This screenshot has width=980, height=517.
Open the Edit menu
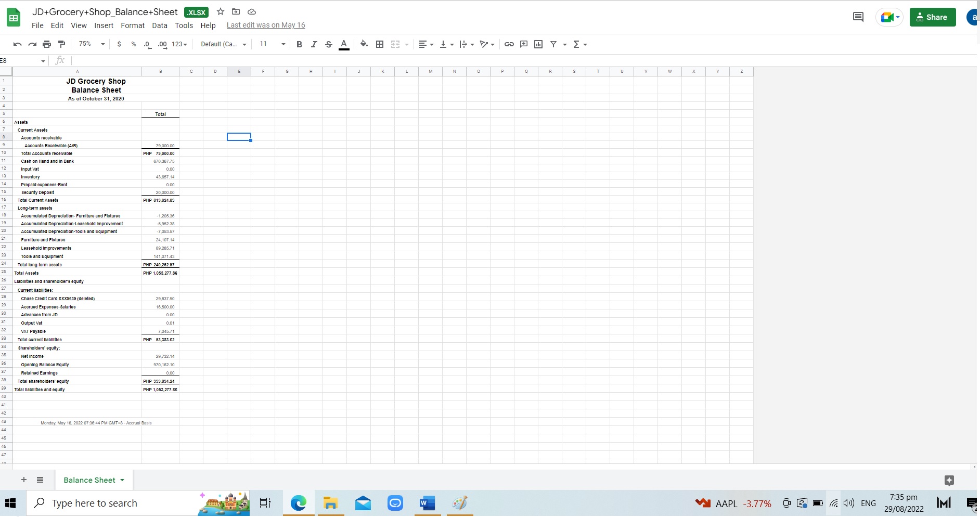coord(57,25)
